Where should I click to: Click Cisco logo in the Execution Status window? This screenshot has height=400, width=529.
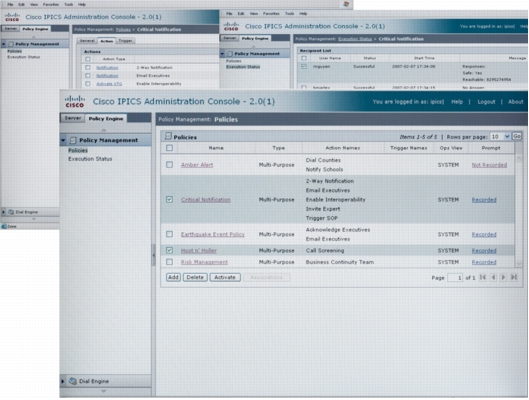tap(231, 26)
